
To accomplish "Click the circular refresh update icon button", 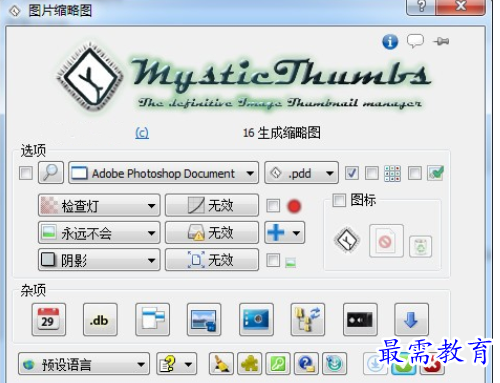I will tap(334, 364).
